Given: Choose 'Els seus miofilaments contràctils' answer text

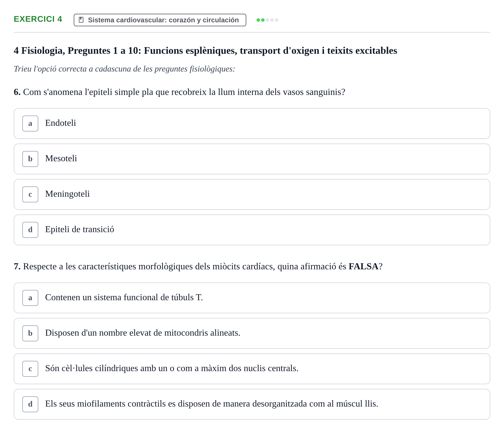Looking at the screenshot, I should click(x=212, y=404).
